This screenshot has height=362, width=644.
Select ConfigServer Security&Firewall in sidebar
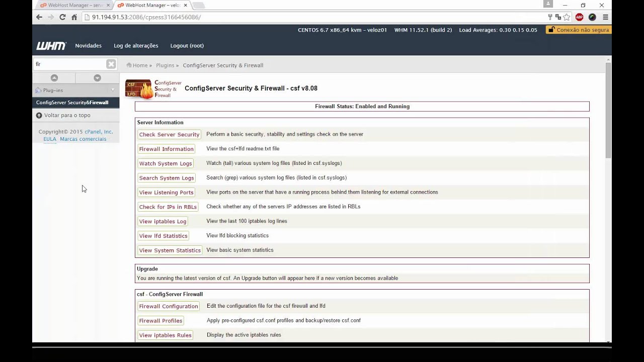coord(76,103)
